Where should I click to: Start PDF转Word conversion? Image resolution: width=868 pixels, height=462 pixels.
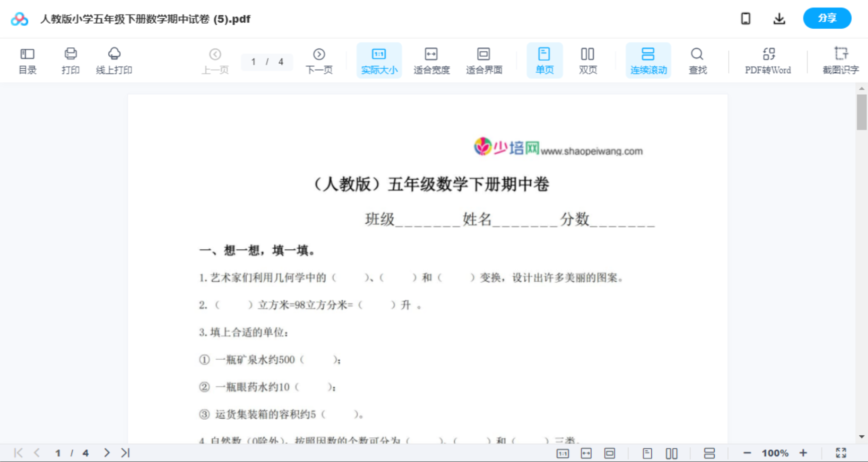click(x=767, y=60)
